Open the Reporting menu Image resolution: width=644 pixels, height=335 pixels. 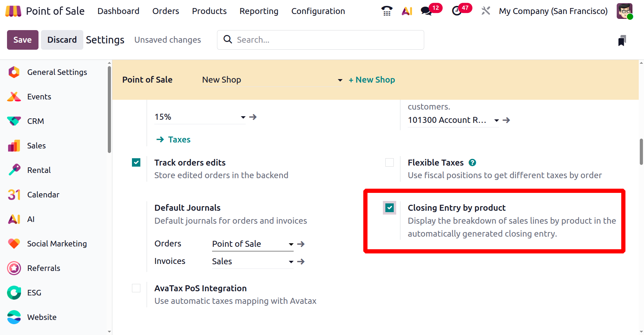(259, 11)
